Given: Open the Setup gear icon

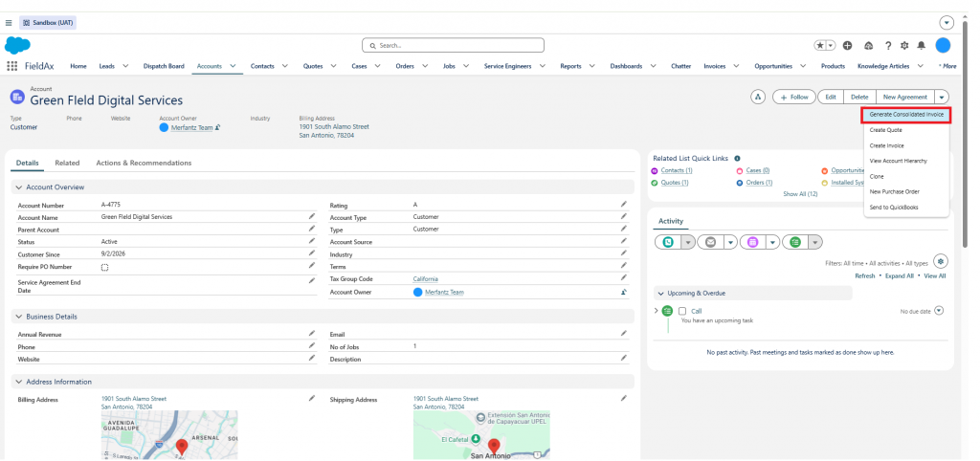Looking at the screenshot, I should (904, 46).
